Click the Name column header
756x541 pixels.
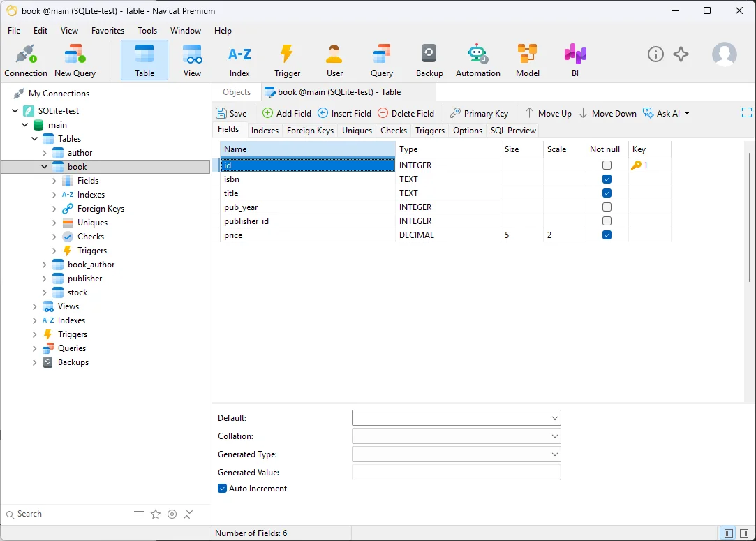(308, 149)
